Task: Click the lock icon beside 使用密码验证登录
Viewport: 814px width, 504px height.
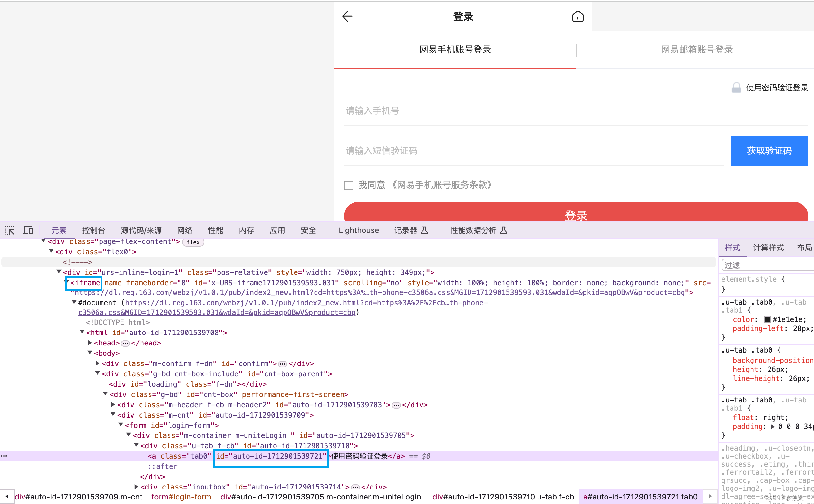Action: (x=737, y=87)
